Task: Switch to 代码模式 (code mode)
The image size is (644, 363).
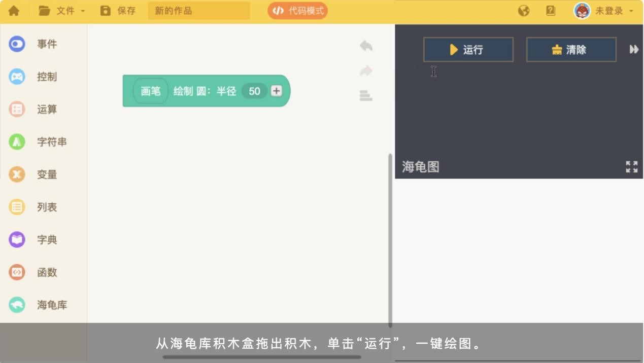Action: coord(297,10)
